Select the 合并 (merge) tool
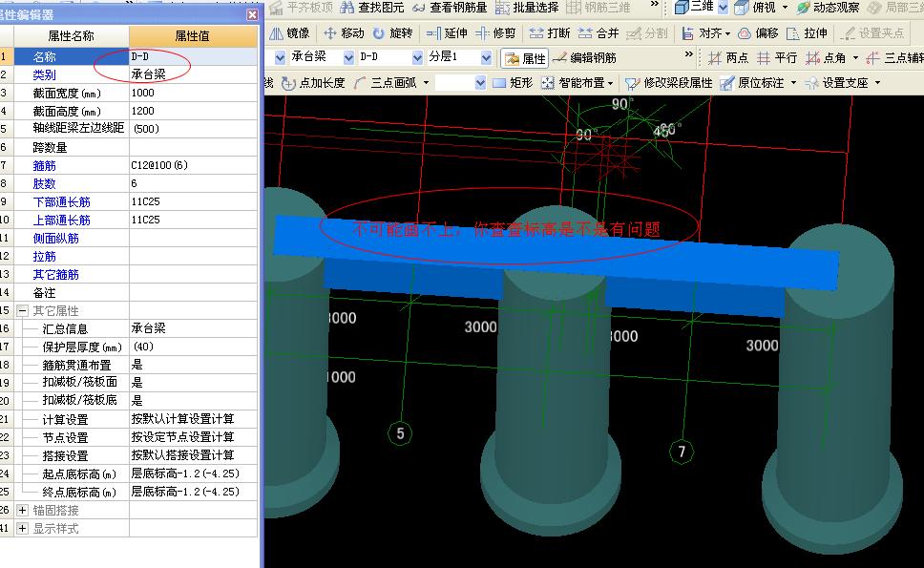The height and width of the screenshot is (568, 924). 598,33
